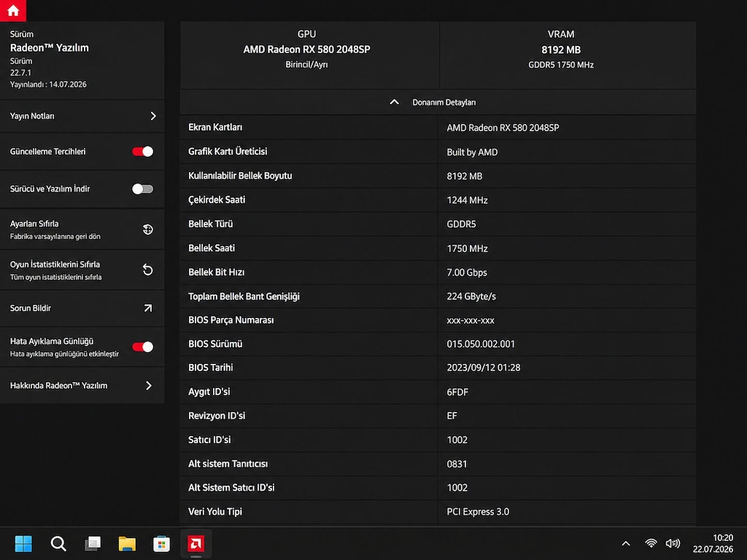Viewport: 747px width, 560px height.
Task: Disable Hata Ayıklama Günlüğü switch
Action: (x=142, y=346)
